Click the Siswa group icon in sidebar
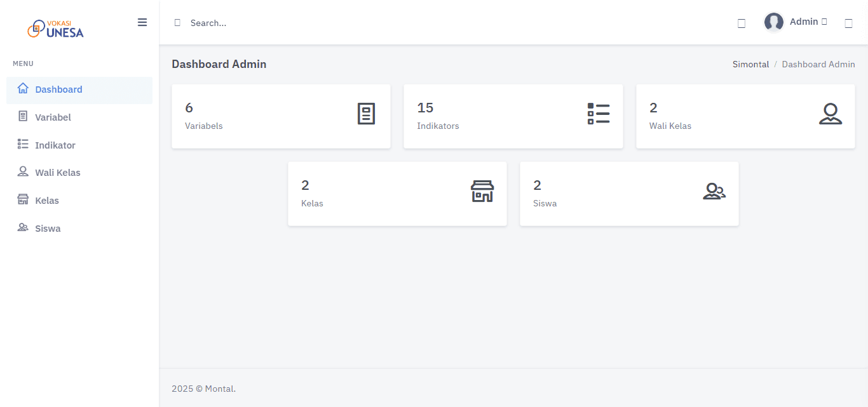 23,227
